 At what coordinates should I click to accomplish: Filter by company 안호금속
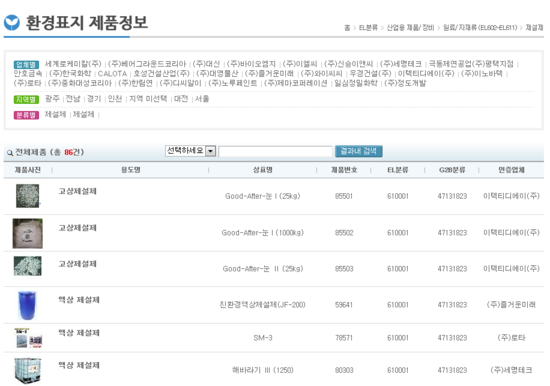(x=28, y=73)
